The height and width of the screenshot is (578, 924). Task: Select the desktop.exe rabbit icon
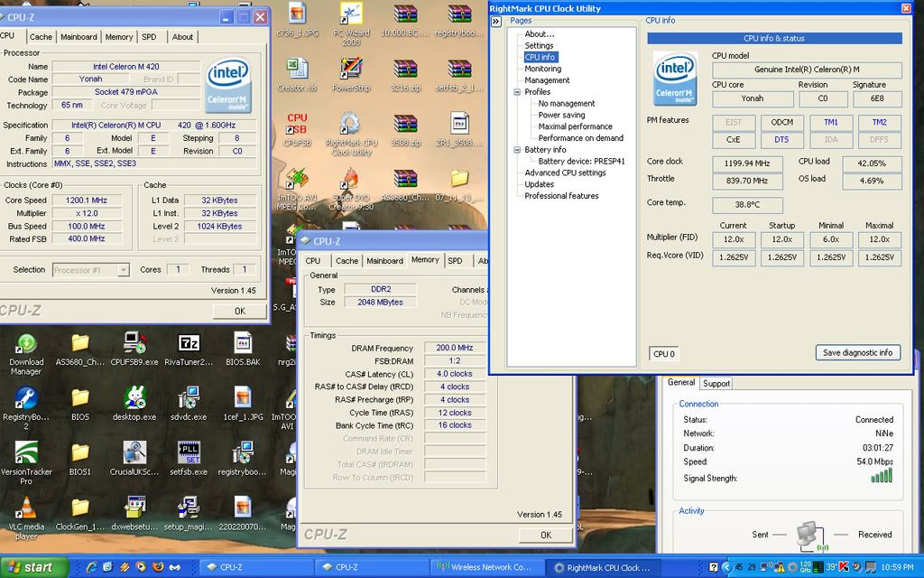point(134,404)
